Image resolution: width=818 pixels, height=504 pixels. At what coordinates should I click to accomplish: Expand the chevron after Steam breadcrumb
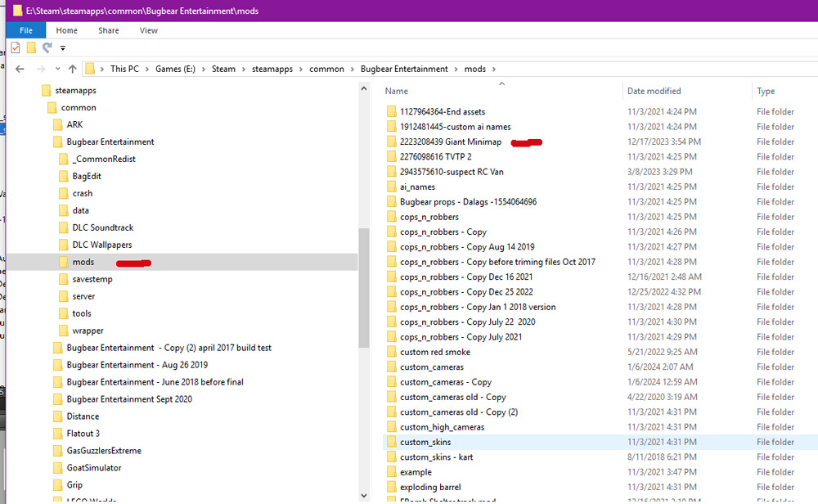(x=244, y=69)
